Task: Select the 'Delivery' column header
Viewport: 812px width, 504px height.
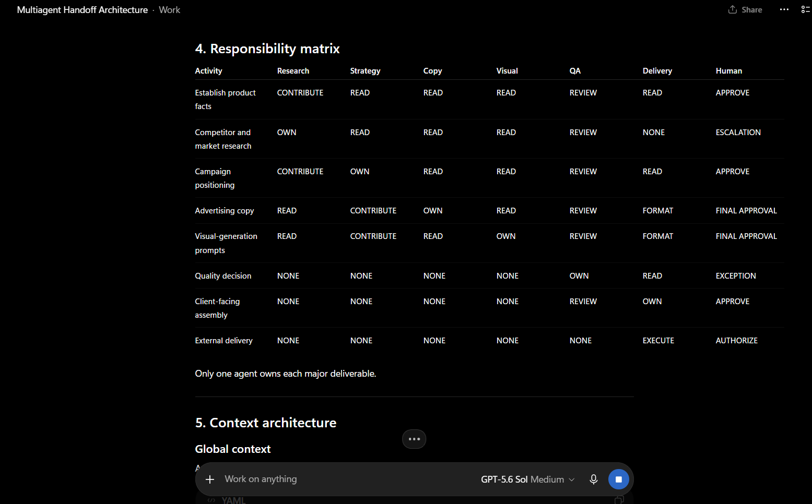Action: [657, 71]
